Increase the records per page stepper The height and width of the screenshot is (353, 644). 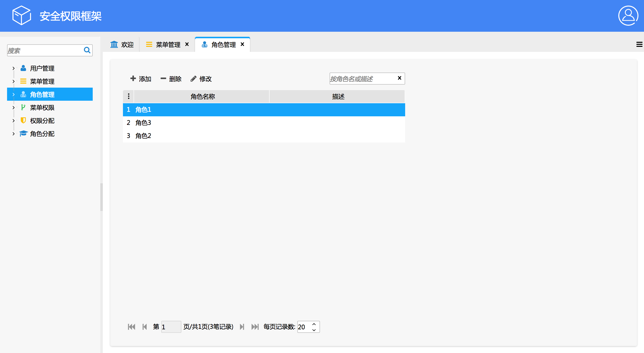click(x=314, y=324)
